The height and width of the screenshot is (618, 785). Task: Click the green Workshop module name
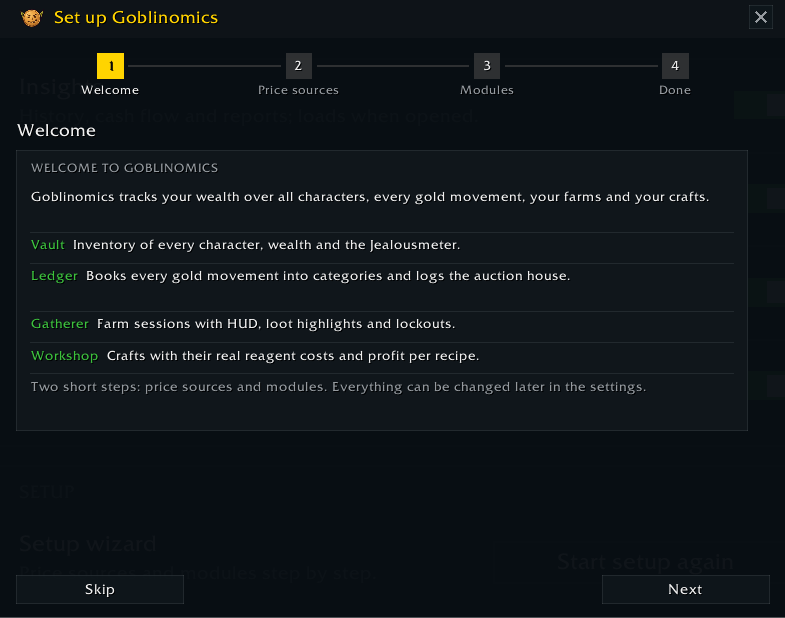(65, 356)
